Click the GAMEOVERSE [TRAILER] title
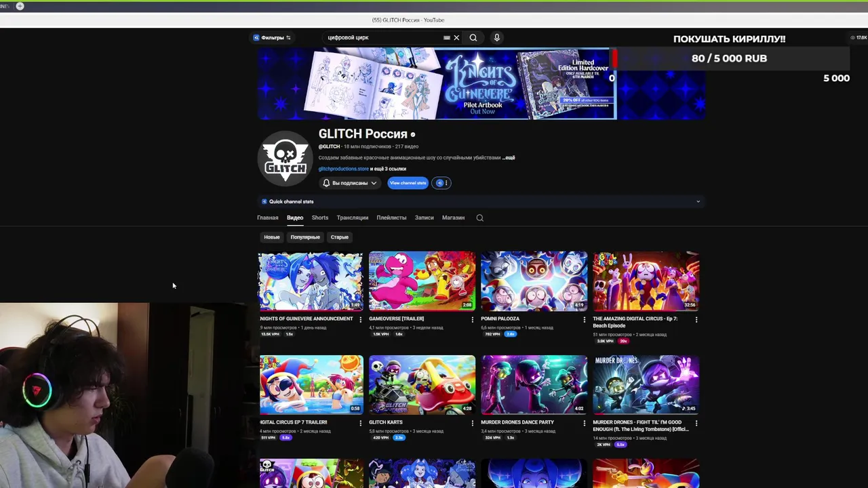 tap(396, 319)
